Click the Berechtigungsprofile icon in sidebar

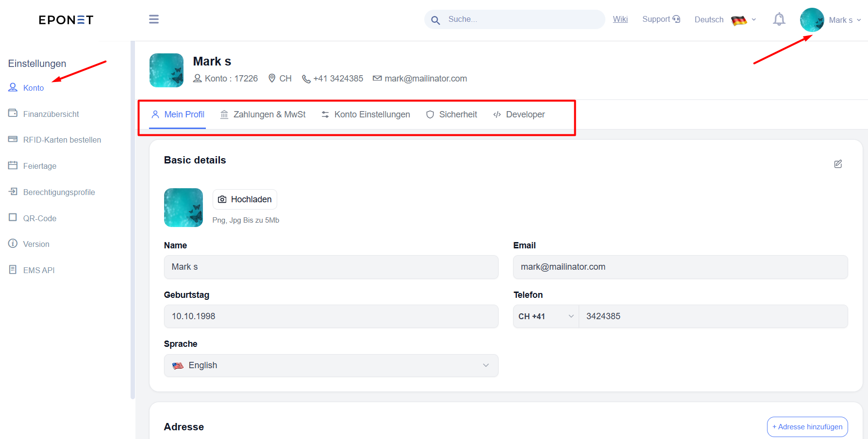pyautogui.click(x=13, y=192)
